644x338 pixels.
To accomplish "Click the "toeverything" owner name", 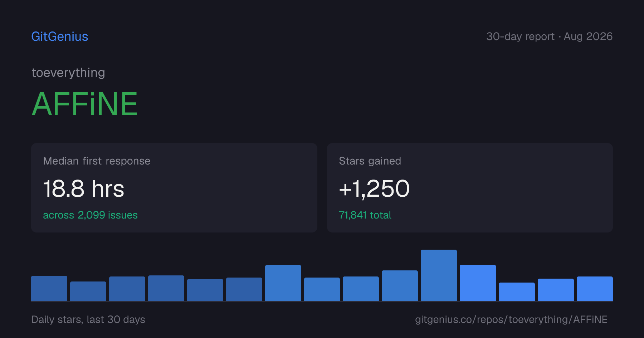I will 68,73.
